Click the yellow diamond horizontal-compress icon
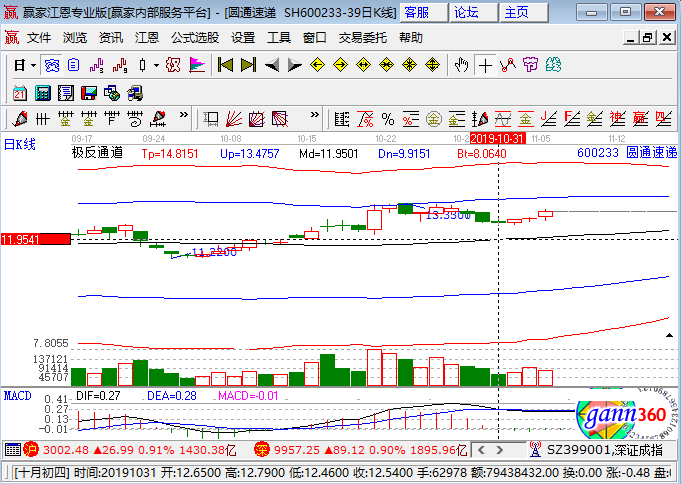The height and width of the screenshot is (484, 681). pos(387,65)
